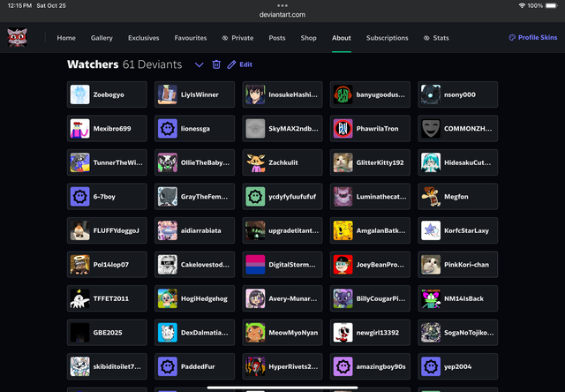
Task: Visit newgirl13392's profile
Action: 370,333
